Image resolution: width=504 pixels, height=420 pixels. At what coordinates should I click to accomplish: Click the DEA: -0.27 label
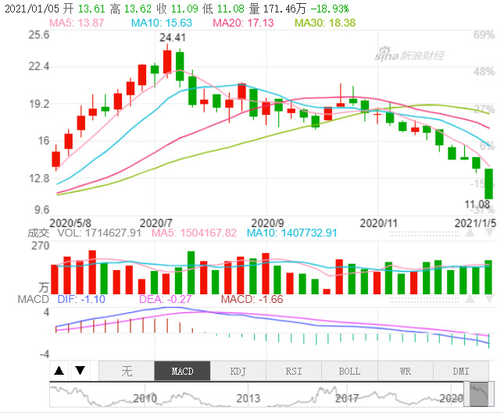[x=165, y=299]
